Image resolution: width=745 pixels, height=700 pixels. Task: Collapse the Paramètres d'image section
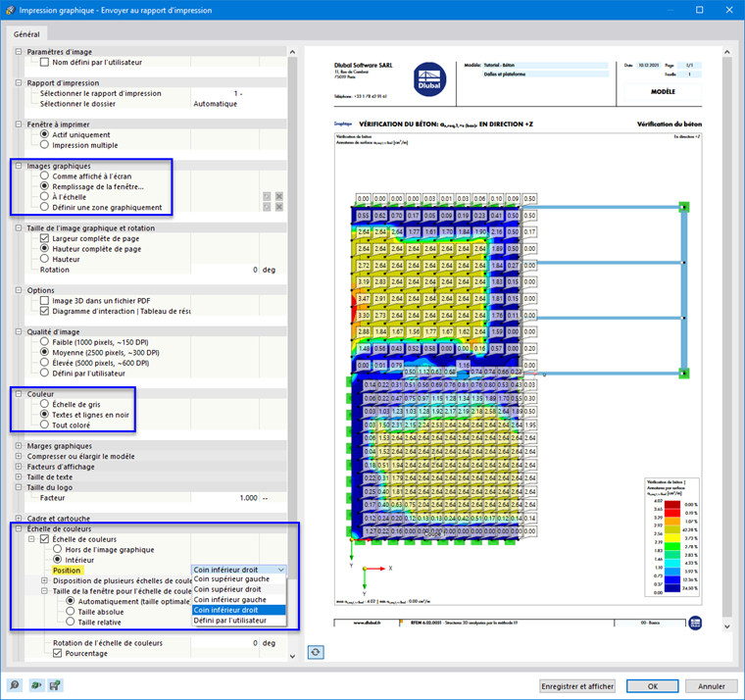point(18,51)
